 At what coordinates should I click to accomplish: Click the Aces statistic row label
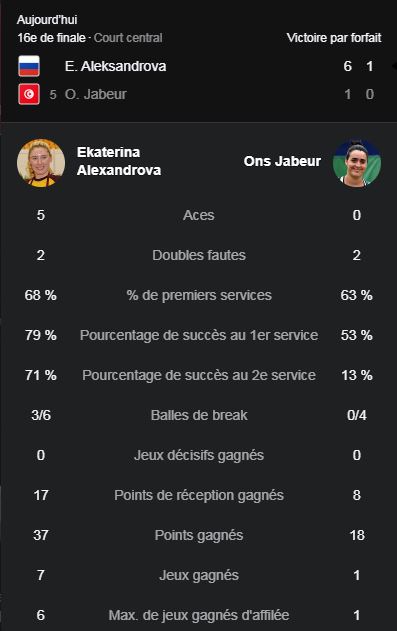[x=199, y=215]
